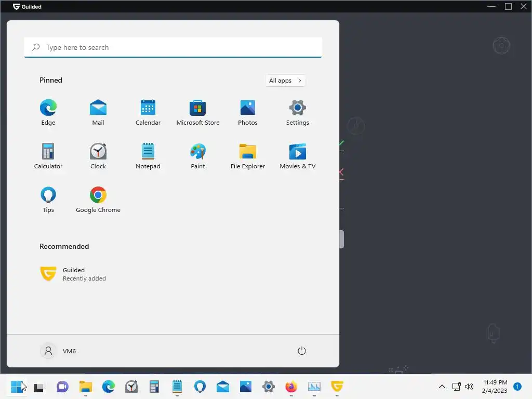The height and width of the screenshot is (399, 532).
Task: Open File Explorer pinned app
Action: (248, 156)
